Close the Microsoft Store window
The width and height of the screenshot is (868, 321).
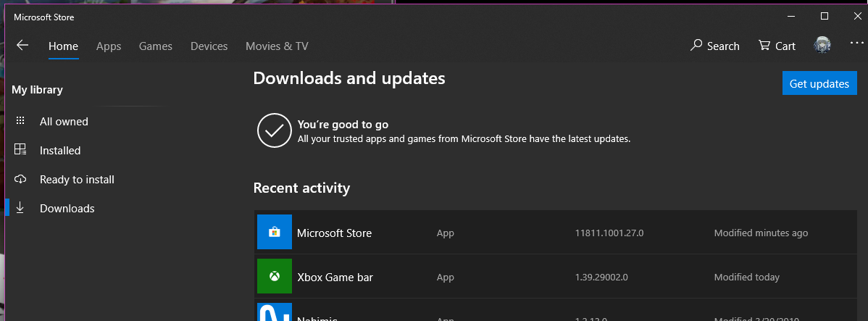857,17
